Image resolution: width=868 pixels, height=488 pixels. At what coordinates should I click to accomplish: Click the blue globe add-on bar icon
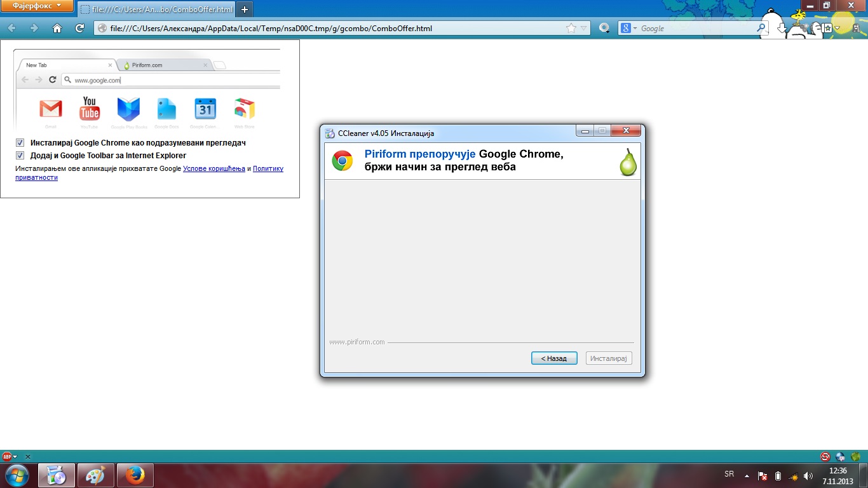(x=840, y=456)
